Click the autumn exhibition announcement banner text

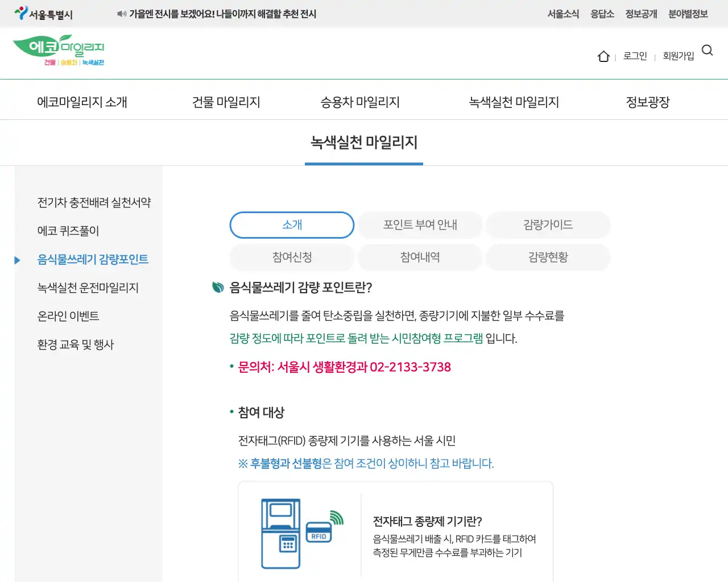223,14
